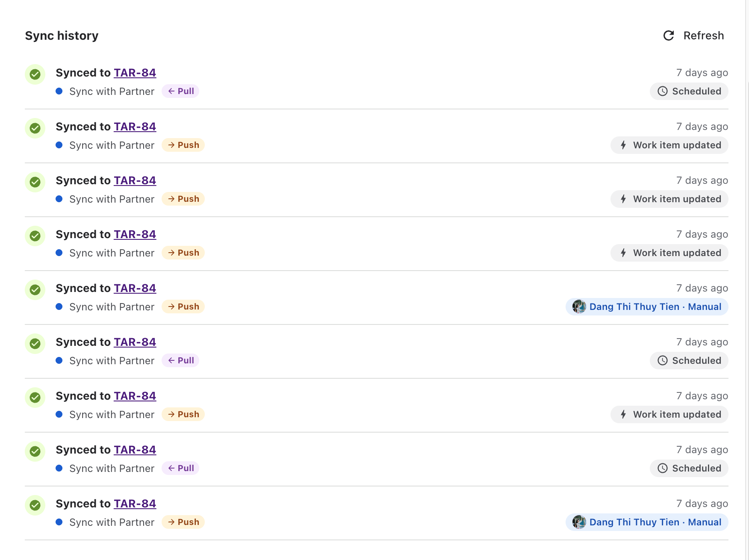Open TAR-84 link in the fifth entry

(135, 288)
